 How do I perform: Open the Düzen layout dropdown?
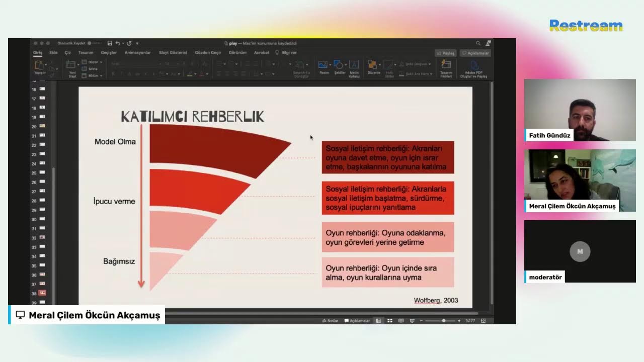point(92,62)
